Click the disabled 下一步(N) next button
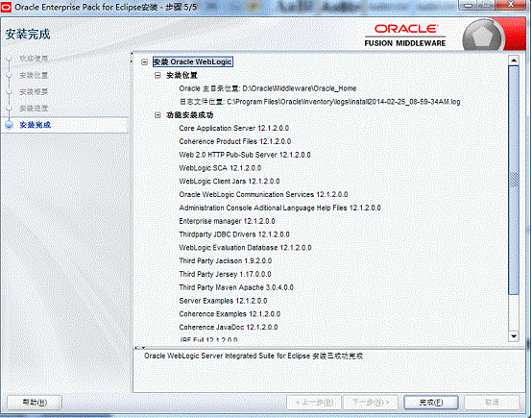Screen dimensions: 532x418 pyautogui.click(x=371, y=403)
